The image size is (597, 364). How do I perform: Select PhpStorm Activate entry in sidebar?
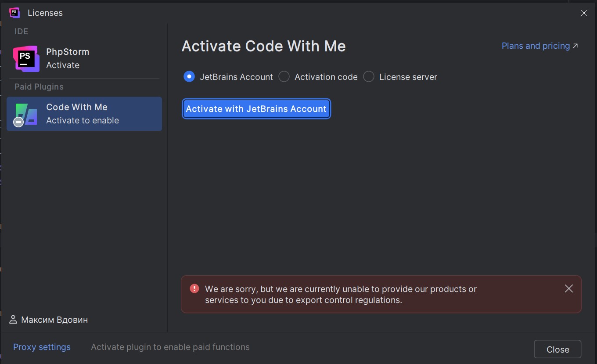click(68, 58)
